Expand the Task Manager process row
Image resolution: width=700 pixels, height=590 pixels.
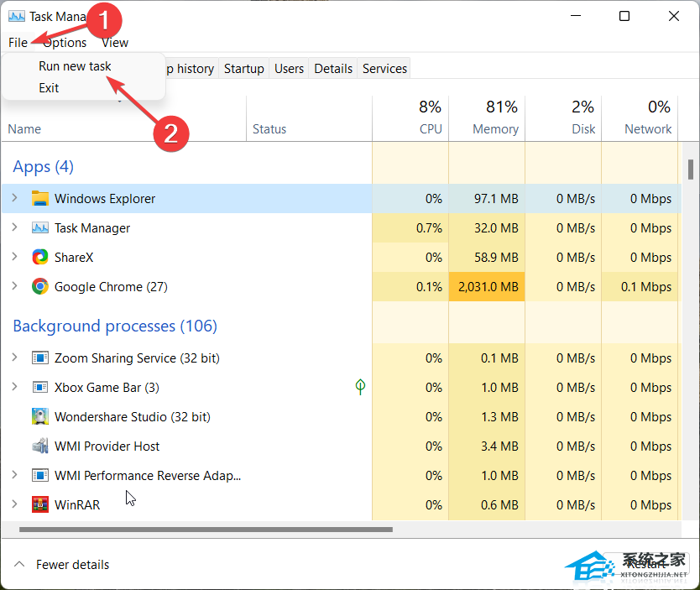coord(15,227)
